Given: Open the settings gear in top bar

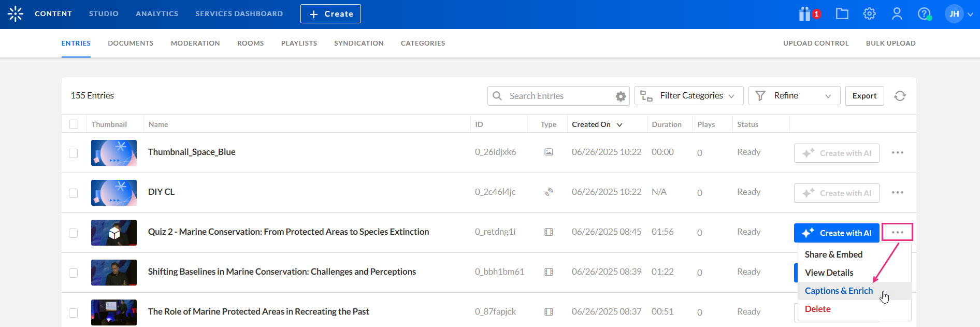Looking at the screenshot, I should coord(870,14).
